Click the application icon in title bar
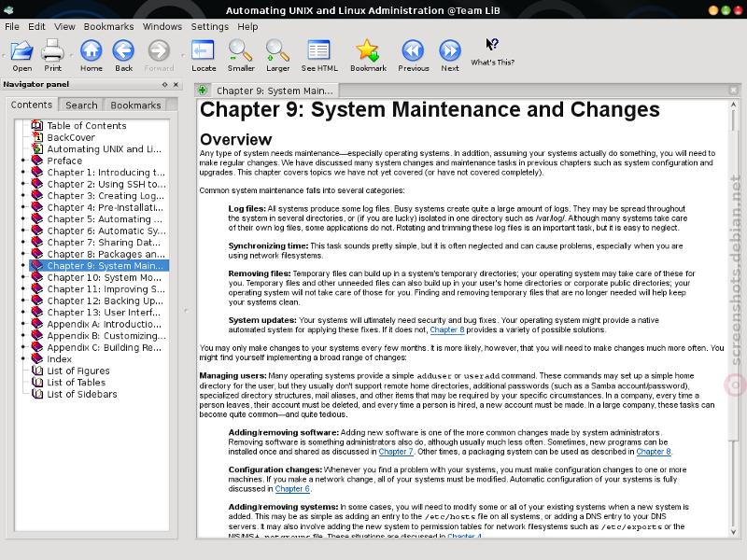This screenshot has width=747, height=560. [8, 10]
